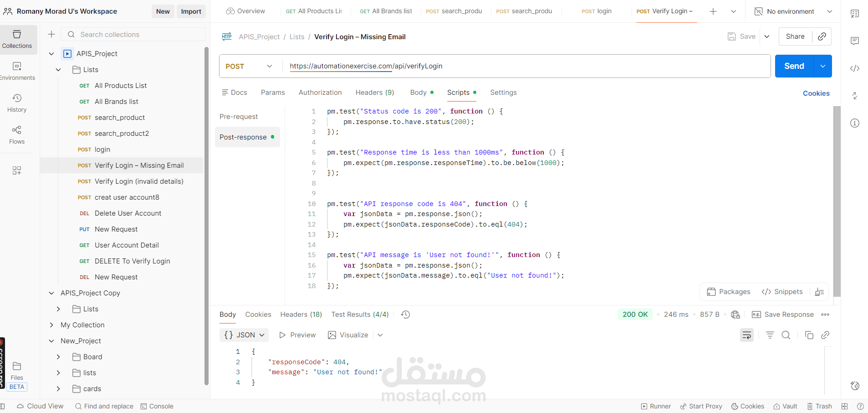Switch to the Authorization tab
This screenshot has height=413, width=868.
320,93
